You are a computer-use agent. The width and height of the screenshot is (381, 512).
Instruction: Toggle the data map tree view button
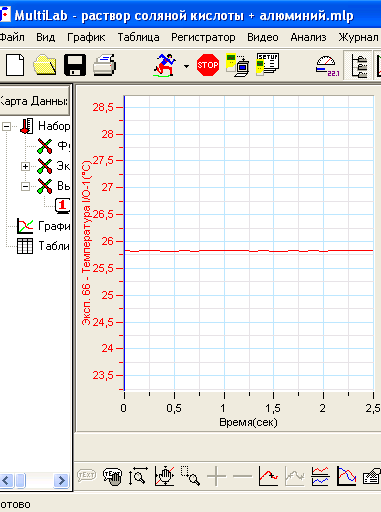coord(358,65)
